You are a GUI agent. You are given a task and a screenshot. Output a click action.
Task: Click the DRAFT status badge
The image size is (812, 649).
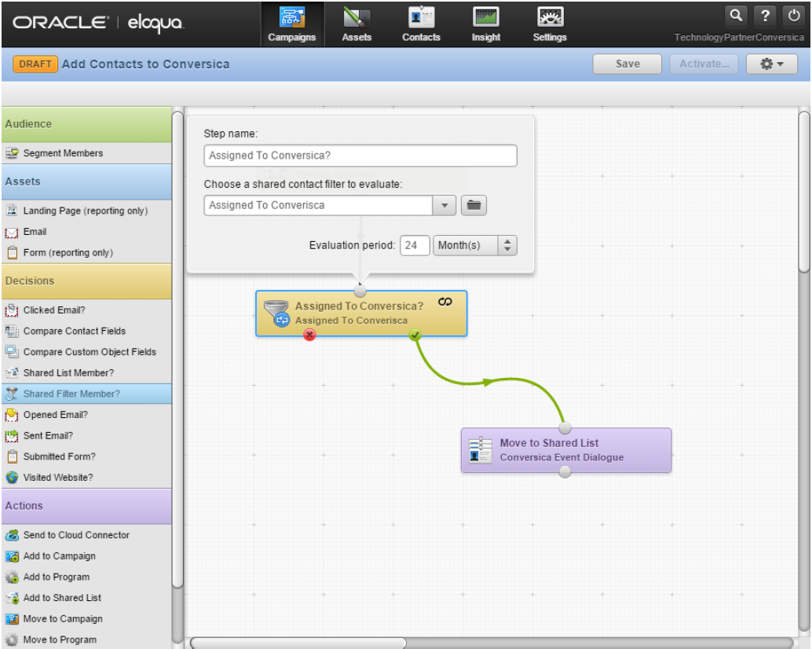(x=35, y=64)
